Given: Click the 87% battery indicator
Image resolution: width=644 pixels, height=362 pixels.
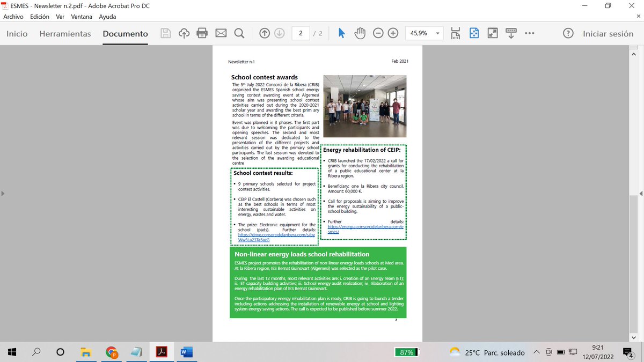Looking at the screenshot, I should 406,352.
